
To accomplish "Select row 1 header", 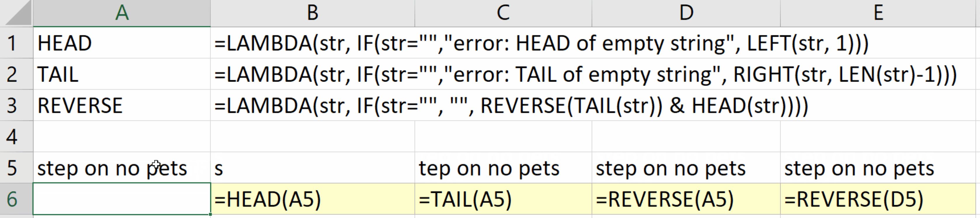I will 12,43.
